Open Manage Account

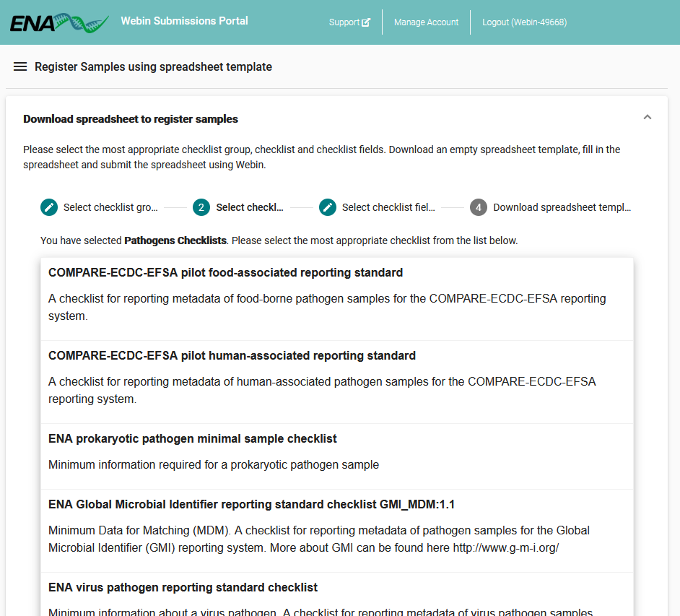pyautogui.click(x=426, y=22)
